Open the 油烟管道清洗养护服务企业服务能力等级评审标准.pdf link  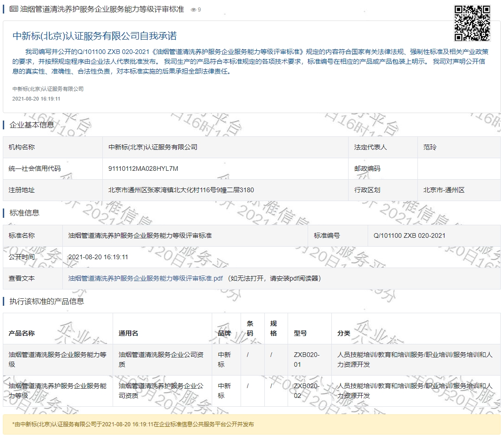[x=145, y=278]
